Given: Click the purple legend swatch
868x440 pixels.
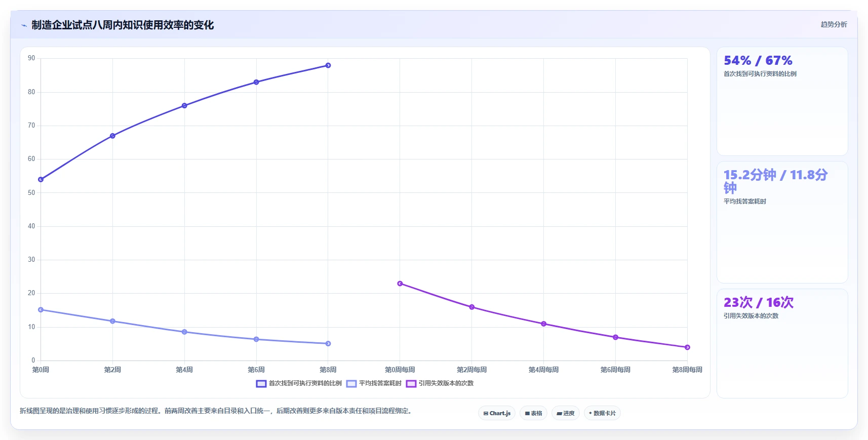Looking at the screenshot, I should click(411, 383).
